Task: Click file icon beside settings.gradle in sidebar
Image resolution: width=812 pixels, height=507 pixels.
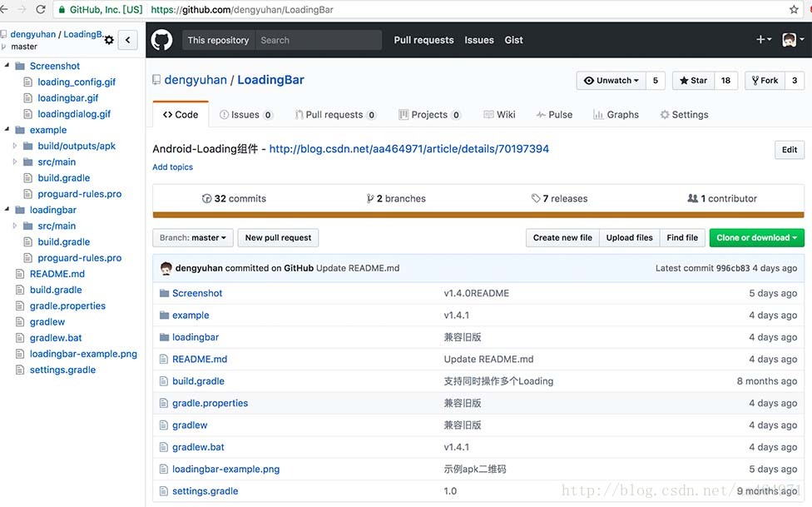Action: 20,370
